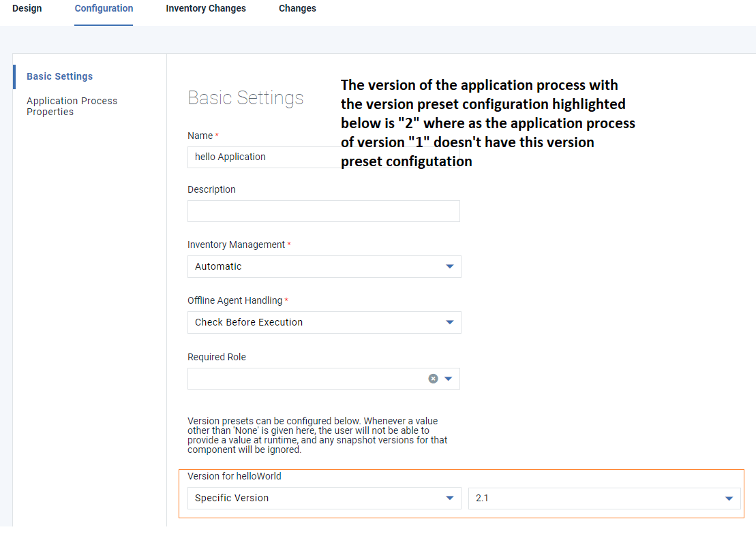This screenshot has width=756, height=536.
Task: Open the Inventory Changes tab
Action: [206, 9]
